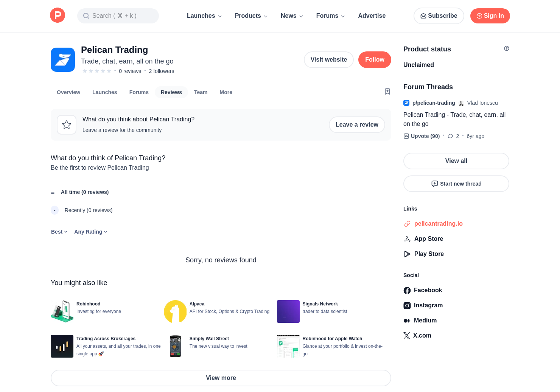
Task: Select the Recently reviews filter
Action: tap(88, 210)
